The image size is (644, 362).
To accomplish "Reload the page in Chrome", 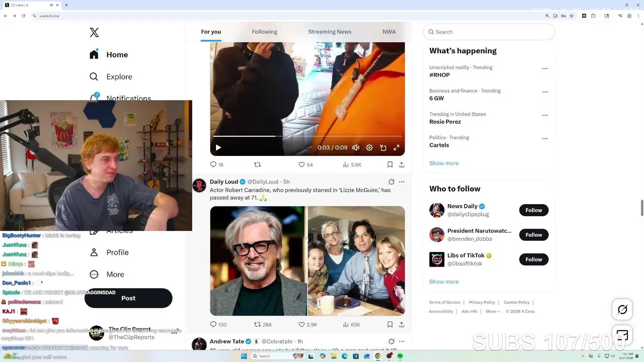I will tap(23, 16).
